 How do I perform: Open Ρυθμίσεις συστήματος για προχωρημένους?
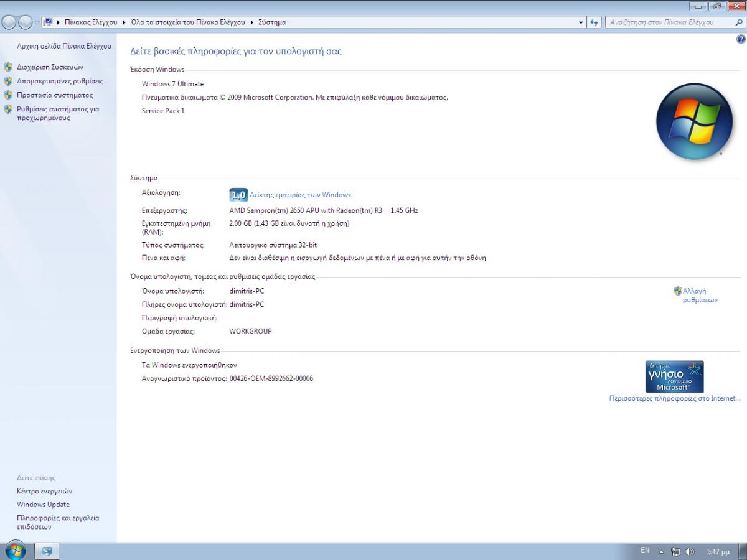58,113
